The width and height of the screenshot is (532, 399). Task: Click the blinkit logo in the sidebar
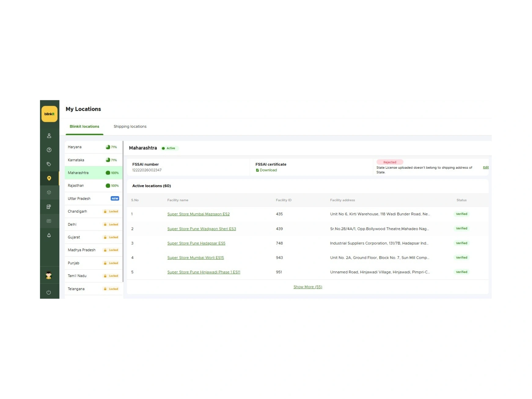(49, 114)
